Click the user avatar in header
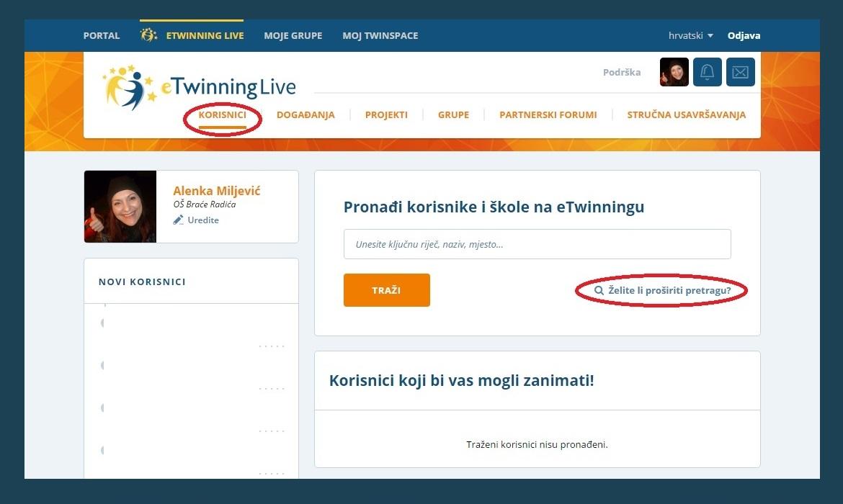 [674, 72]
